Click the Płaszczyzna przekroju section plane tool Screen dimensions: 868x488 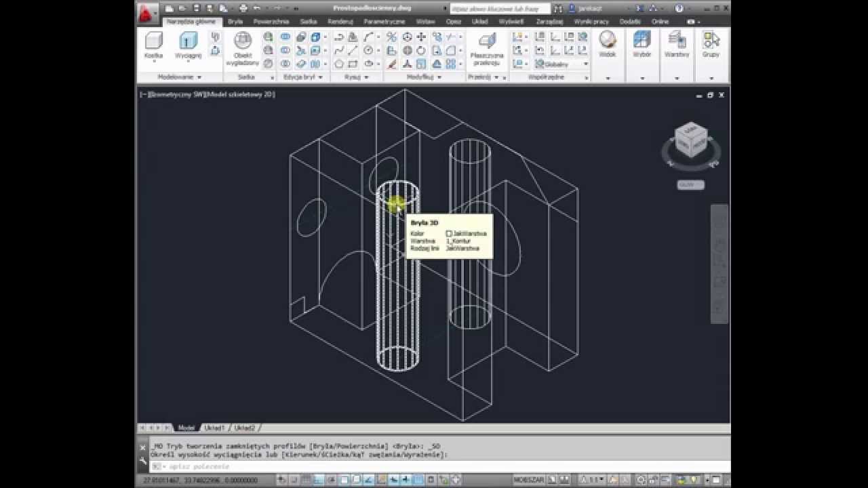click(486, 47)
